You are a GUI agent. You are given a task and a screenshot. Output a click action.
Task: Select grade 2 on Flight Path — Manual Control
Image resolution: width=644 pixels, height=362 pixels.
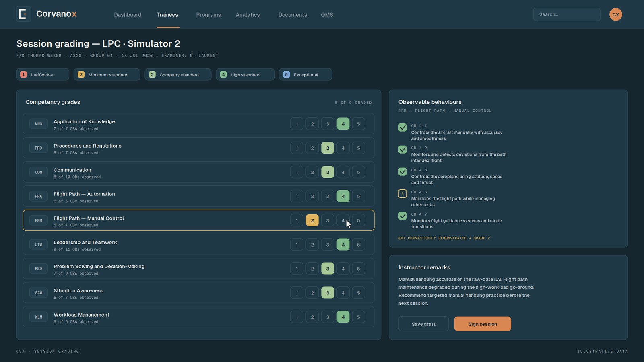[312, 220]
